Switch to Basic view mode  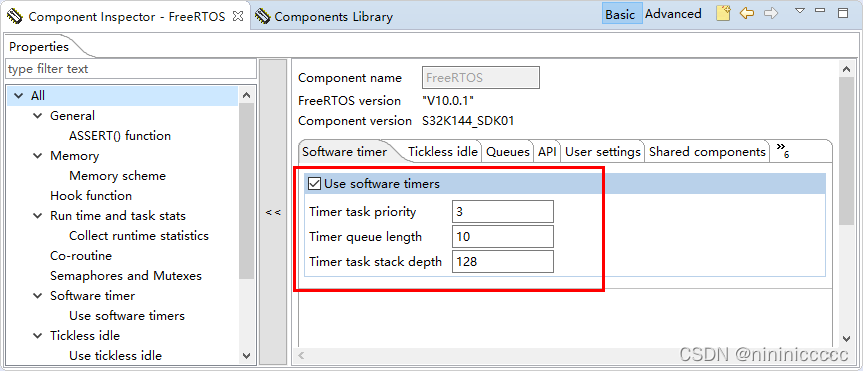coord(621,14)
